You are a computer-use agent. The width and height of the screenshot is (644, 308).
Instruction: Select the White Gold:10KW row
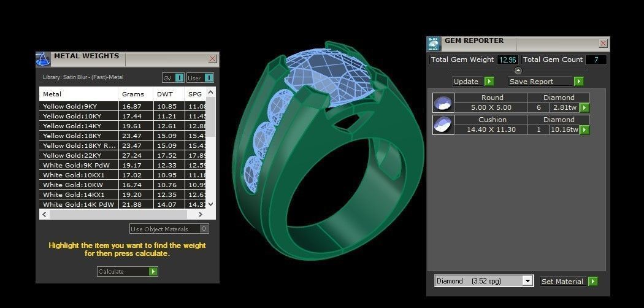[x=123, y=185]
